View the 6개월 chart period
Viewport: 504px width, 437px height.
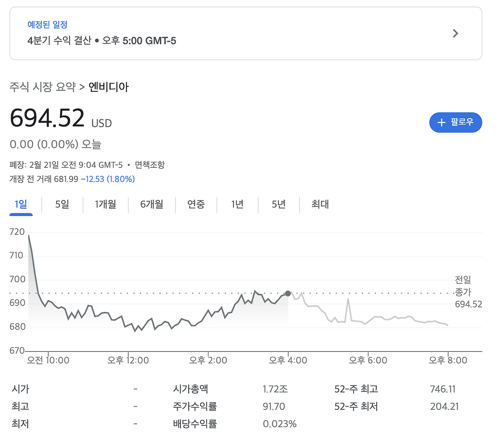coord(151,204)
